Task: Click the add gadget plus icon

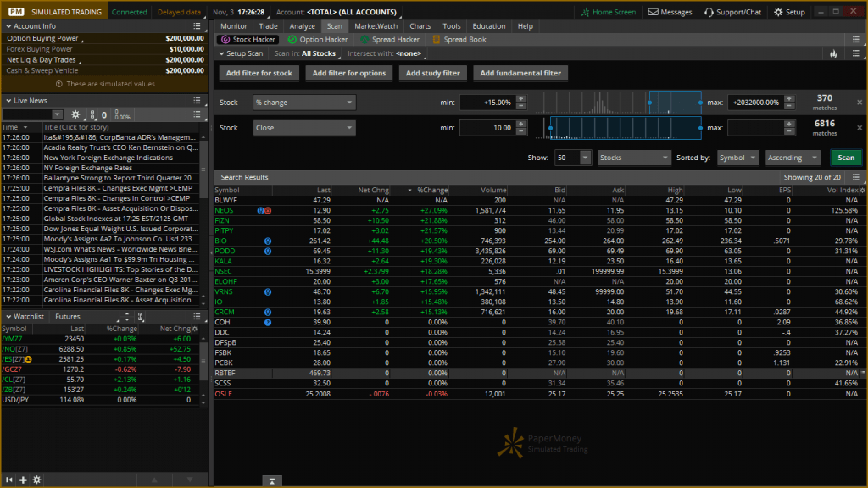Action: pyautogui.click(x=23, y=480)
